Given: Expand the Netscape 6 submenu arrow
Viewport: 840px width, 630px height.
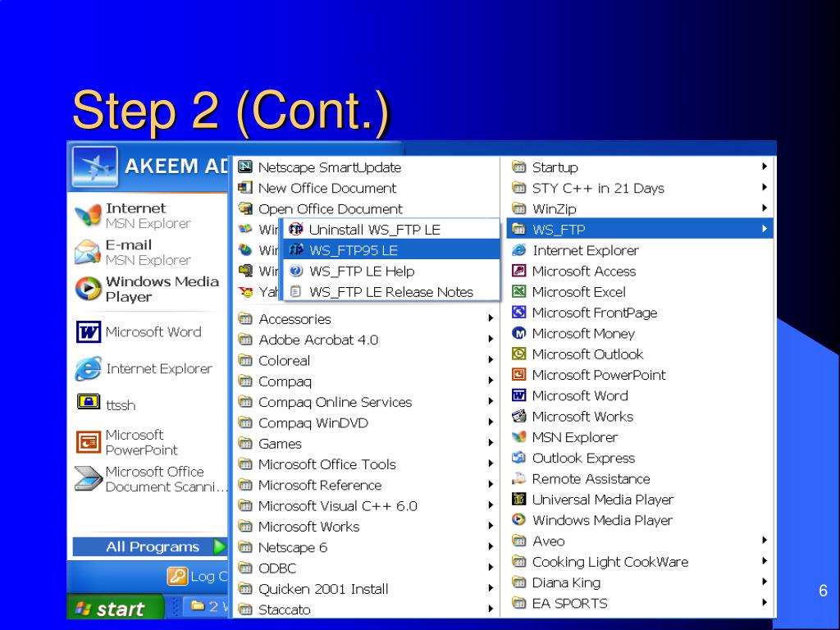Looking at the screenshot, I should coord(491,546).
